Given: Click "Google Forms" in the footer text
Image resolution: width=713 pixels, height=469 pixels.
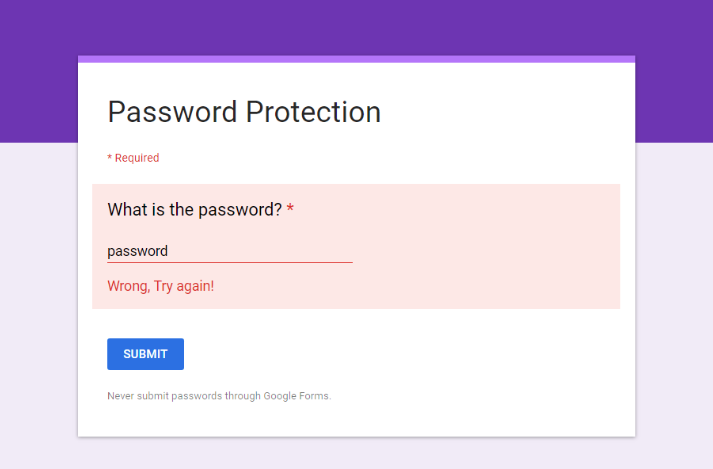Looking at the screenshot, I should pos(296,396).
